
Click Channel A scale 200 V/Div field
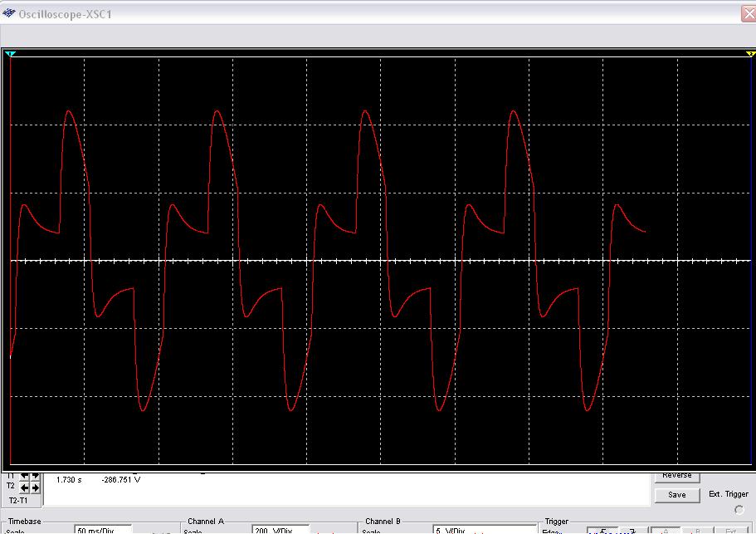[x=280, y=530]
